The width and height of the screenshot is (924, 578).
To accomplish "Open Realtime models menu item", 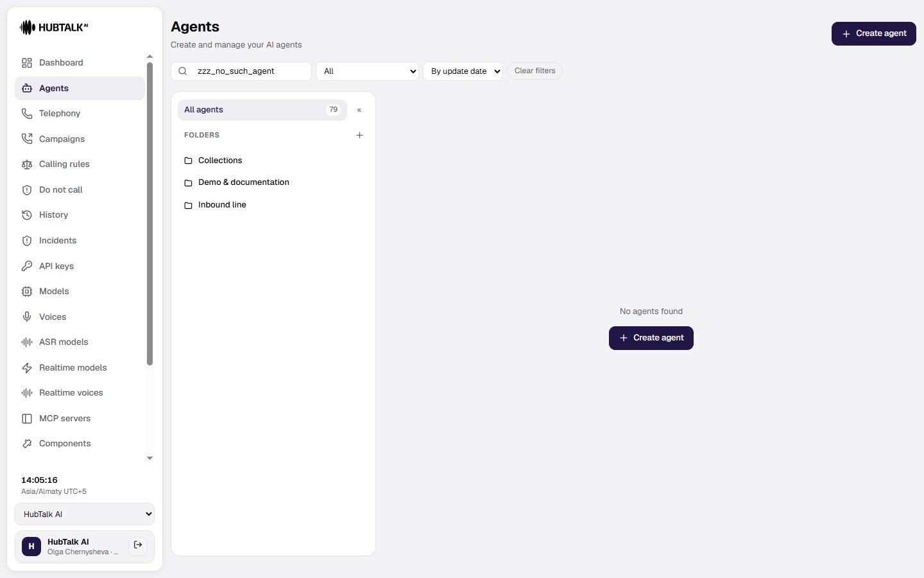I will pyautogui.click(x=80, y=368).
